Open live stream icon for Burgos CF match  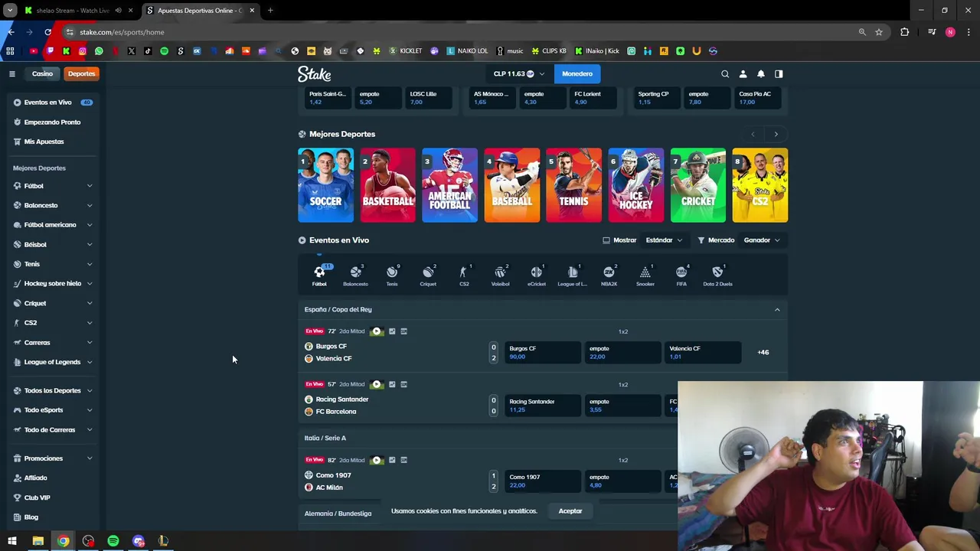[376, 331]
